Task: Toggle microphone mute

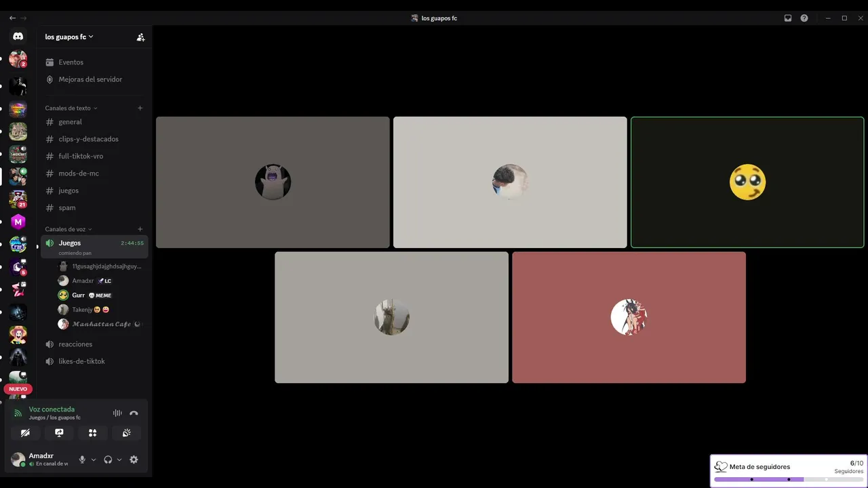Action: [x=82, y=460]
